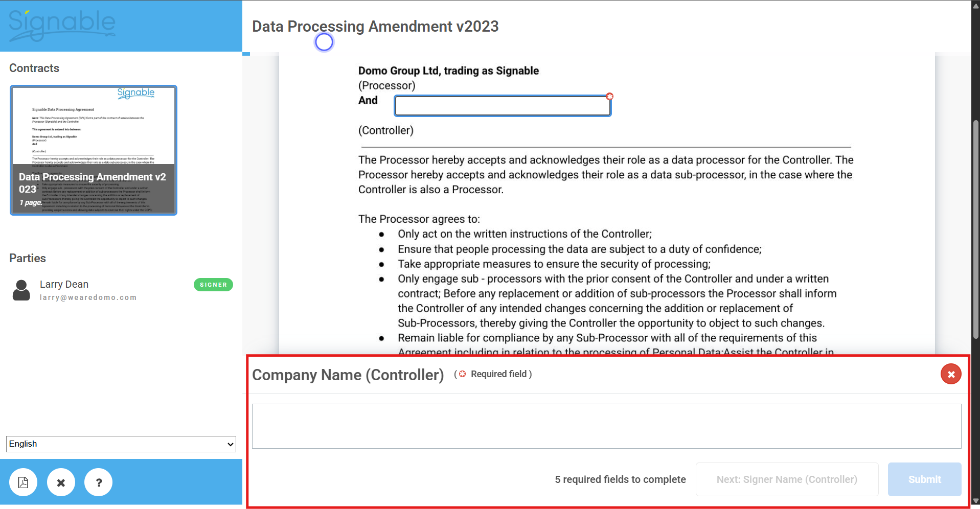Click the Controller name field in the document
Screen dimensions: 980x509
(x=503, y=106)
